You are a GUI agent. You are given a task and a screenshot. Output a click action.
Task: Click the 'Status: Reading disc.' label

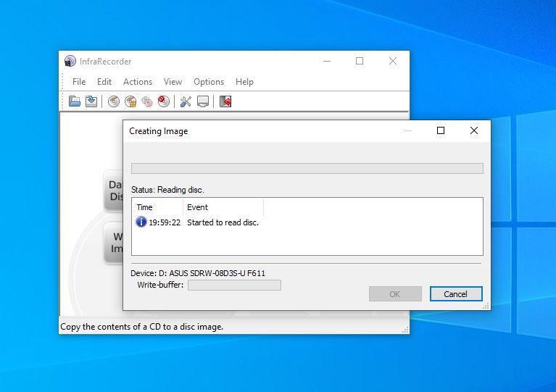click(x=167, y=190)
